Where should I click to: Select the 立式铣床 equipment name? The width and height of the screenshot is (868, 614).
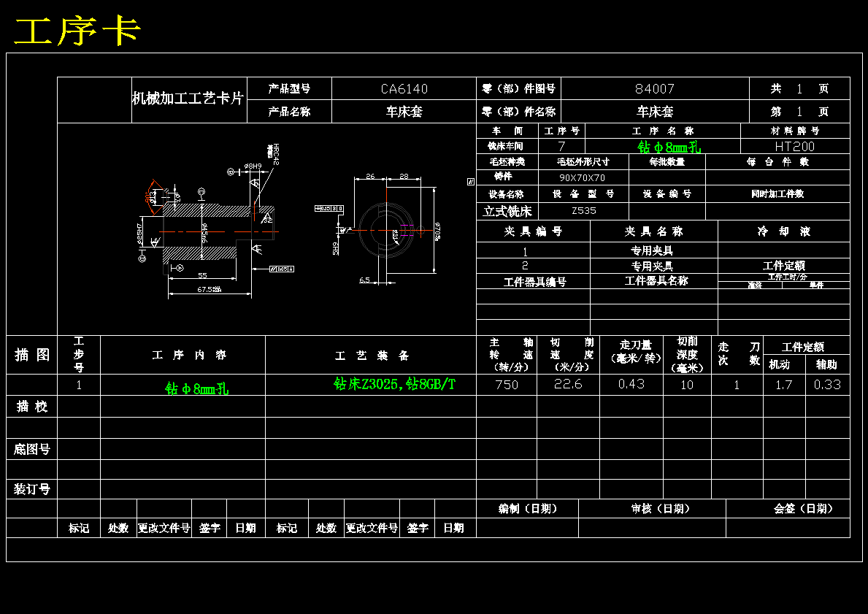point(507,211)
